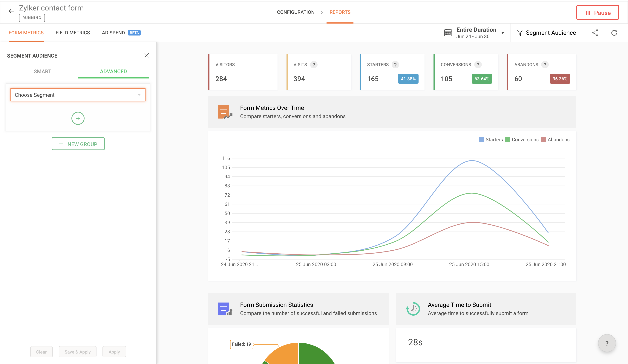The height and width of the screenshot is (364, 628).
Task: Click the help icon next to Starters
Action: (395, 65)
